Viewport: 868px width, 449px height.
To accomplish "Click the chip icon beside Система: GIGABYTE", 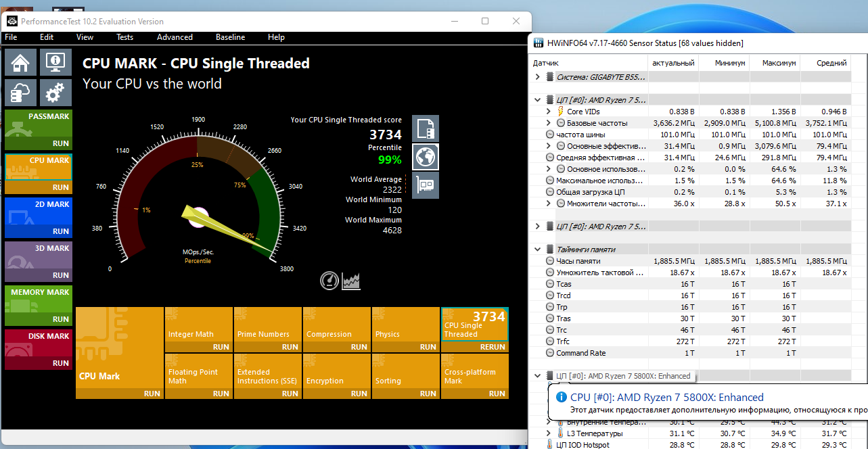I will pos(549,77).
